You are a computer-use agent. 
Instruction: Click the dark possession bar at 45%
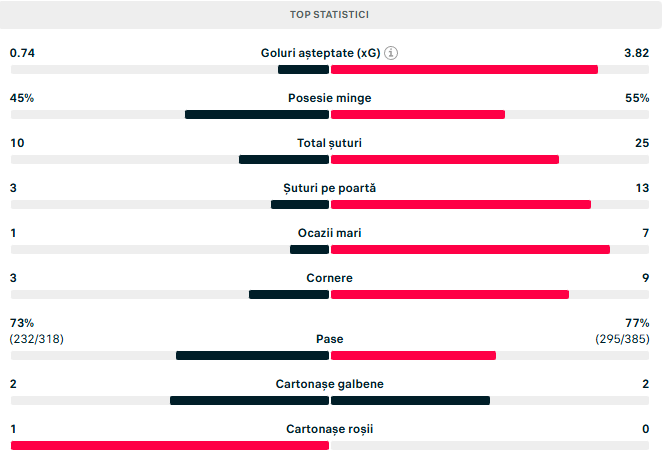[x=257, y=114]
